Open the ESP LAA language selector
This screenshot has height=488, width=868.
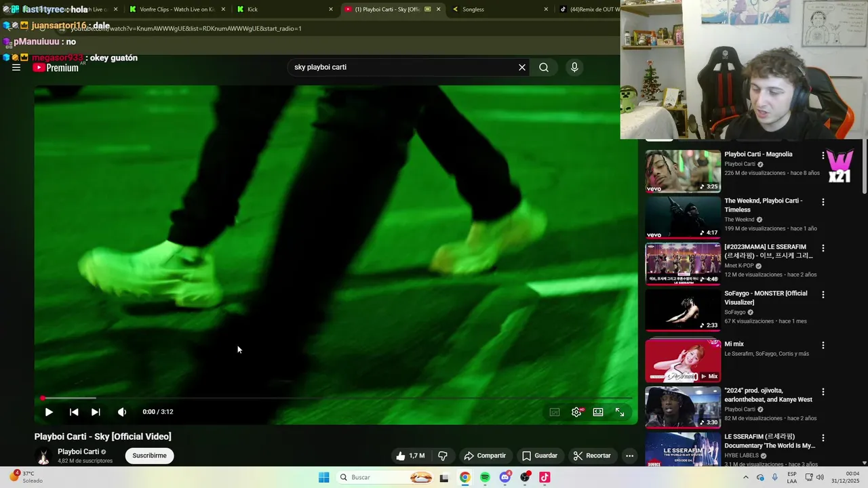(791, 477)
